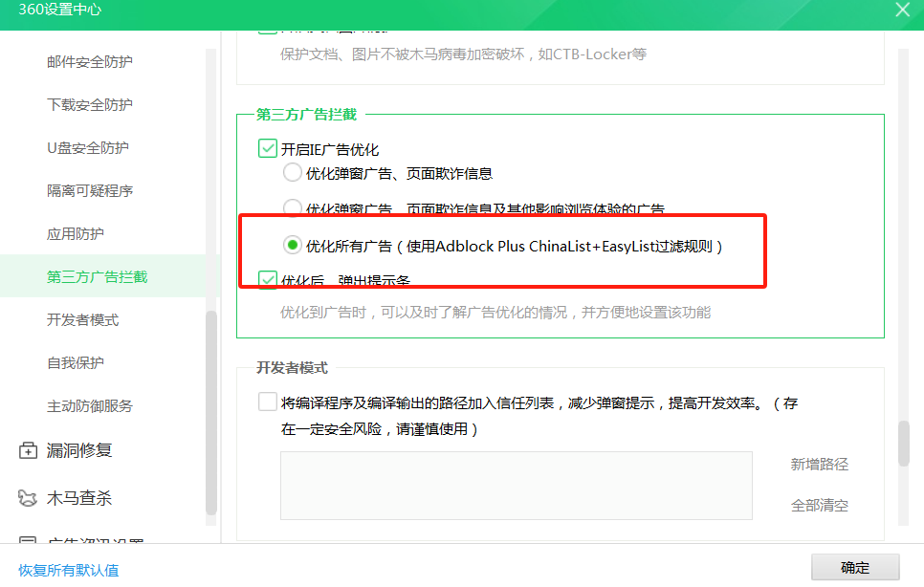Screen dimensions: 924x587
Task: Choose the second popup ad optimization radio option
Action: point(292,208)
